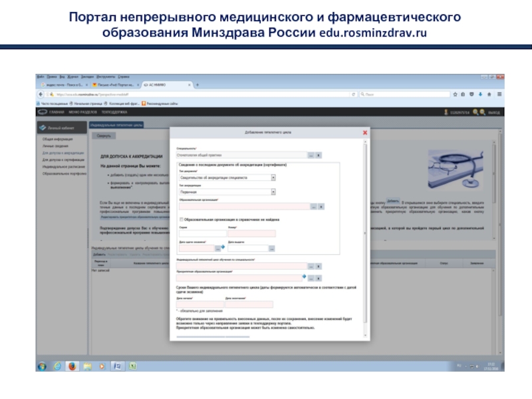Click the dialog's vertical scrollbar

(x=365, y=234)
